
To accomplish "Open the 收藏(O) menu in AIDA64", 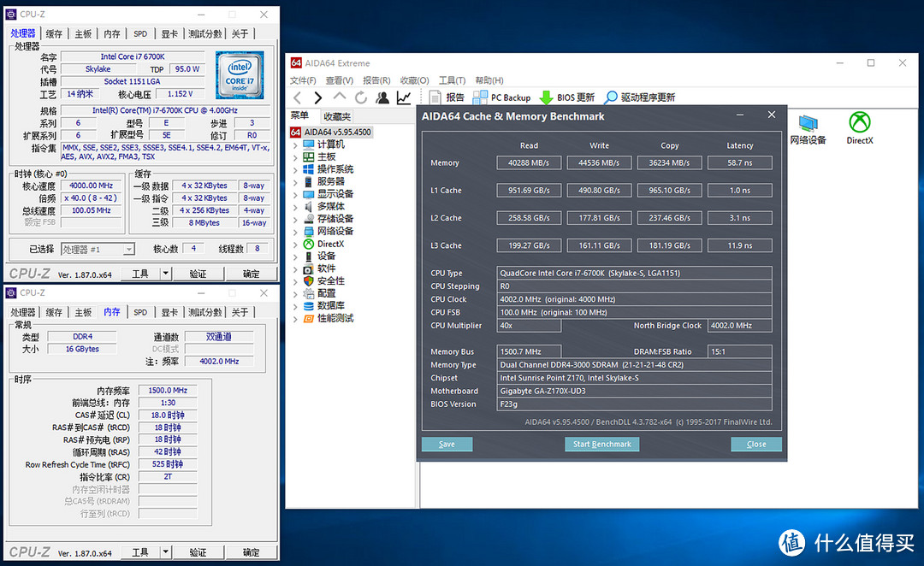I will (414, 80).
